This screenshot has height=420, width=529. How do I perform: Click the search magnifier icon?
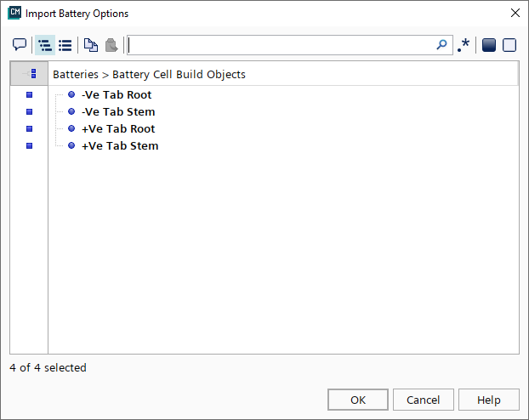coord(441,45)
